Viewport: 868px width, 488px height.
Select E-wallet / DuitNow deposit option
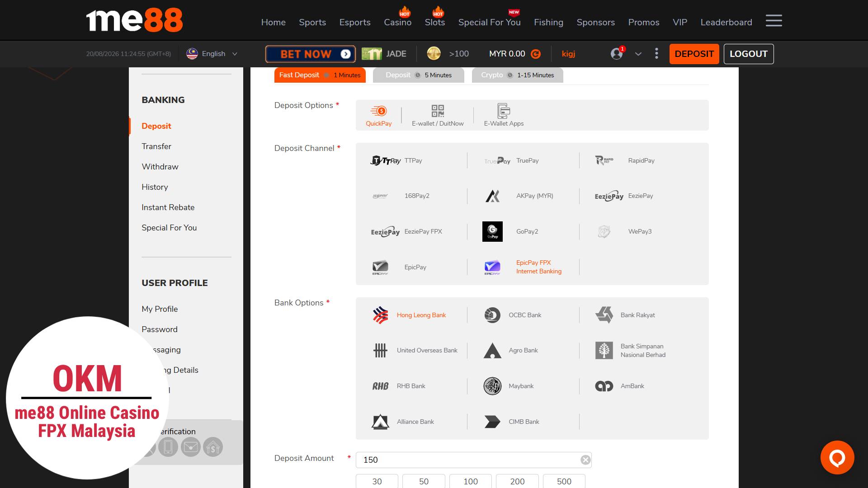[438, 115]
